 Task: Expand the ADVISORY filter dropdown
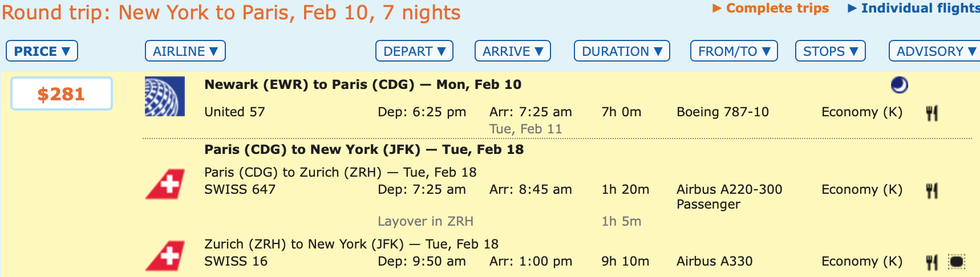tap(934, 51)
